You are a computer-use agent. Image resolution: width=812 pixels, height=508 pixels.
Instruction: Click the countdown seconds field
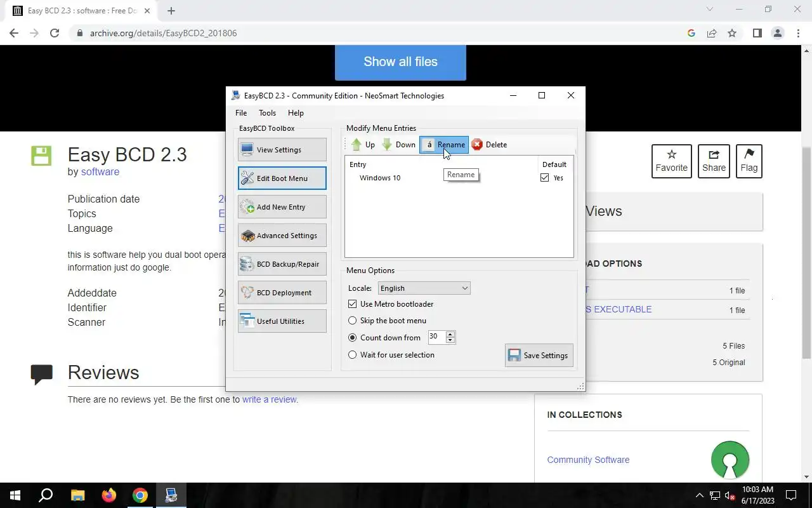coord(436,337)
